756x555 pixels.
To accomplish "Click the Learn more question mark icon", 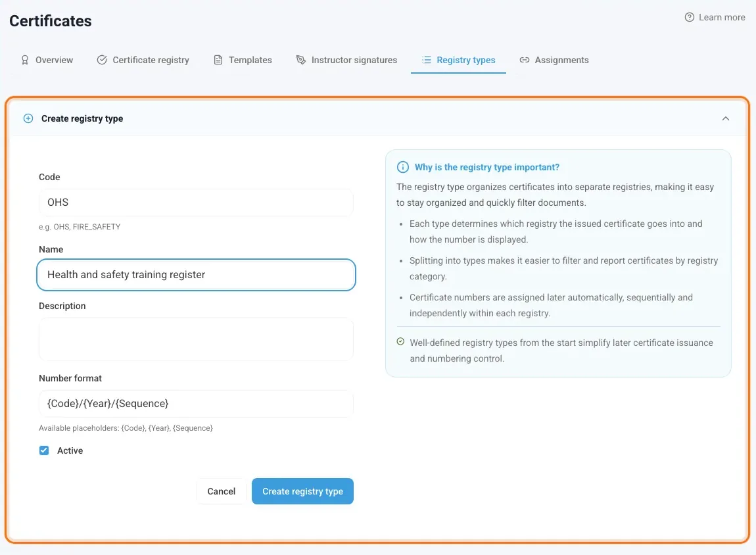I will pyautogui.click(x=690, y=17).
